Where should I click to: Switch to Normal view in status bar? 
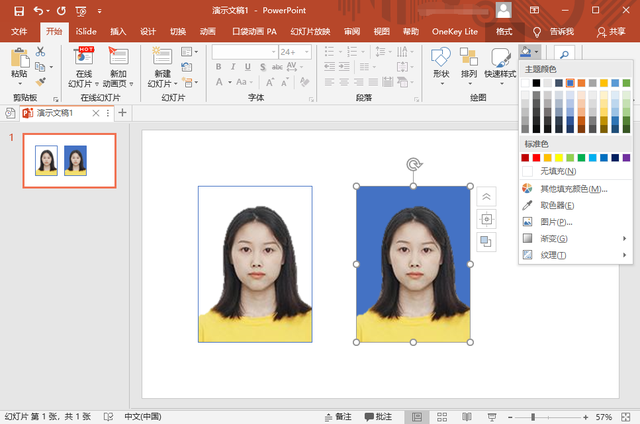click(x=417, y=417)
